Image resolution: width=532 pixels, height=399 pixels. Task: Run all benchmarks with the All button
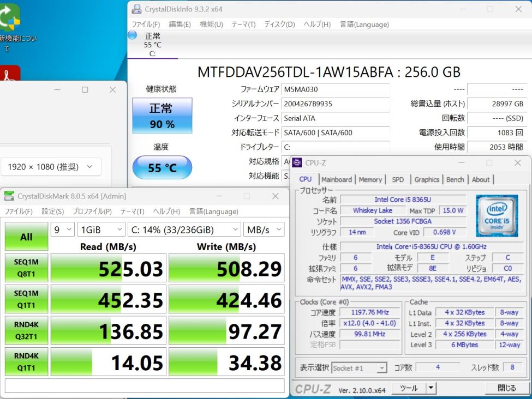click(x=27, y=236)
